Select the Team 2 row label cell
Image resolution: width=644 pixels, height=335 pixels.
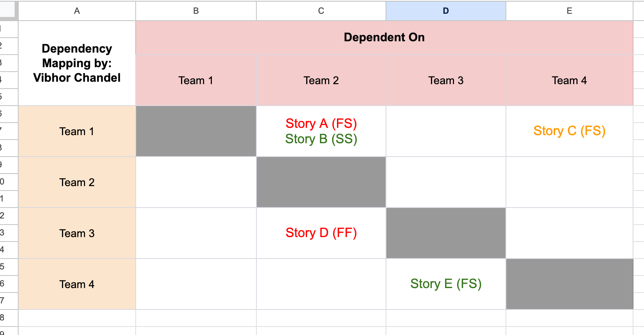pos(77,182)
